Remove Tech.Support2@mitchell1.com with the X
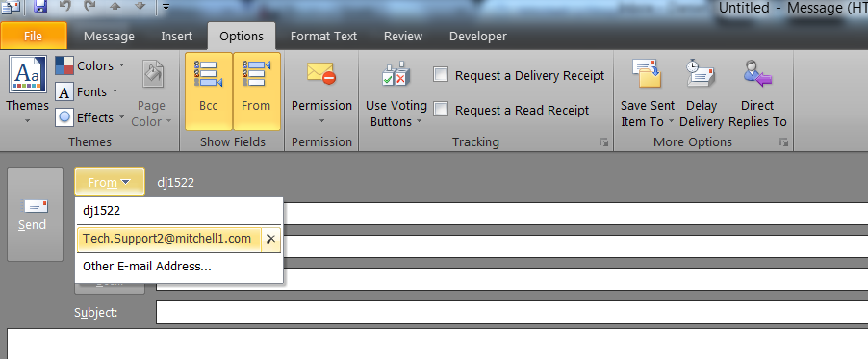Viewport: 868px width, 359px height. pos(270,239)
